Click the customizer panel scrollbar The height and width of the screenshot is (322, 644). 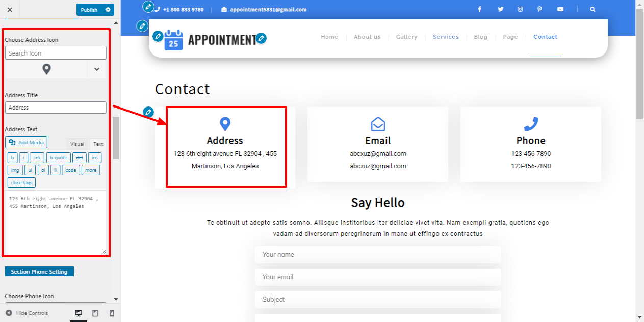[116, 138]
